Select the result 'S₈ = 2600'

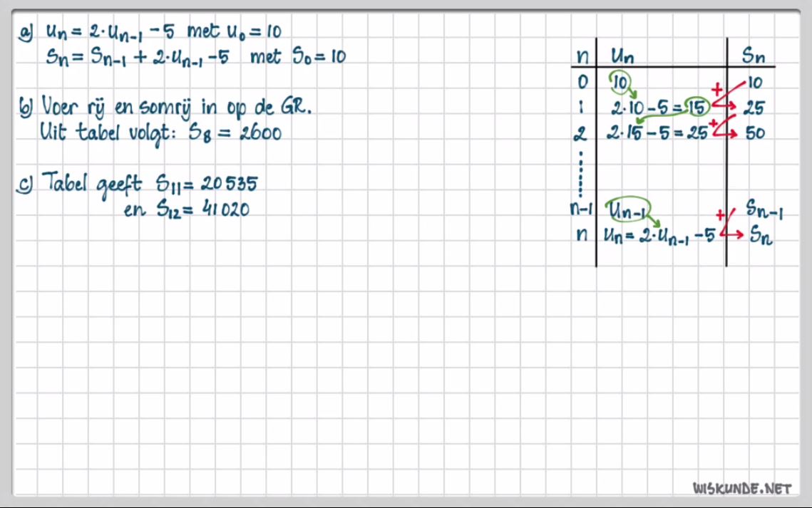[x=235, y=133]
